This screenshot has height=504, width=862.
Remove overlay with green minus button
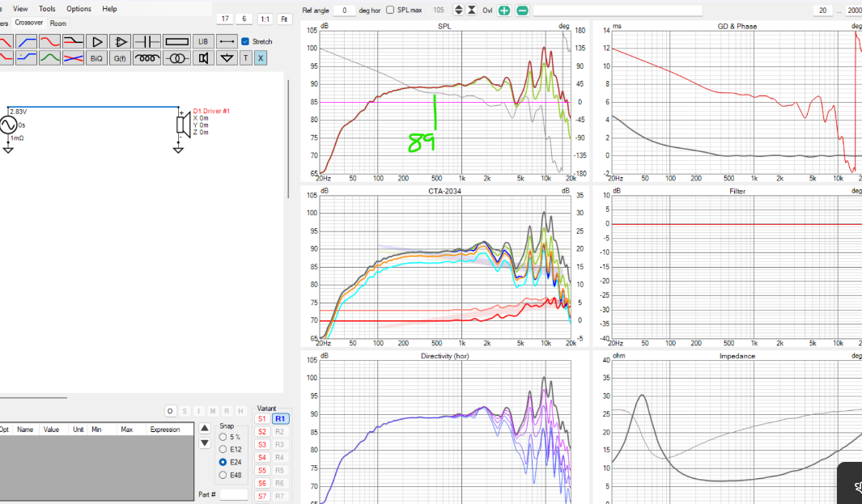pos(522,11)
